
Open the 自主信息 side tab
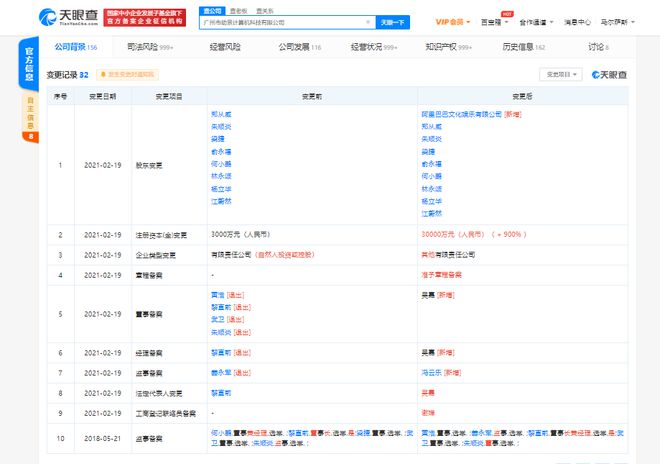(x=30, y=111)
